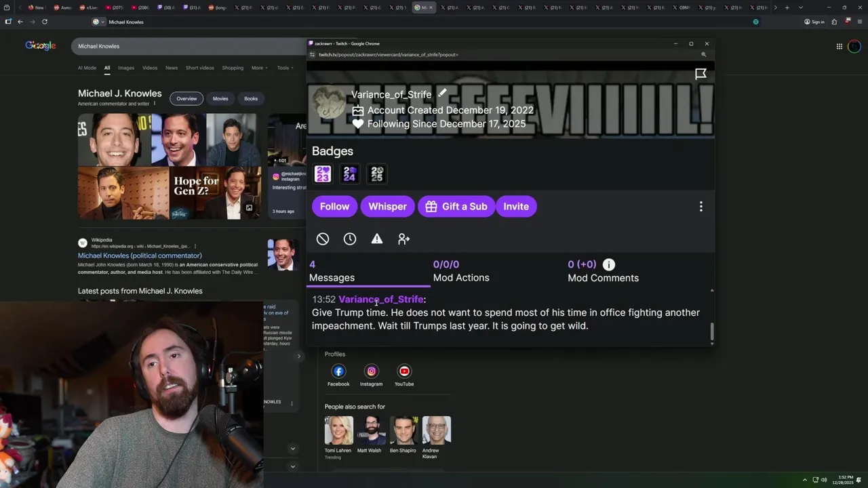Open the News search tab

(172, 68)
